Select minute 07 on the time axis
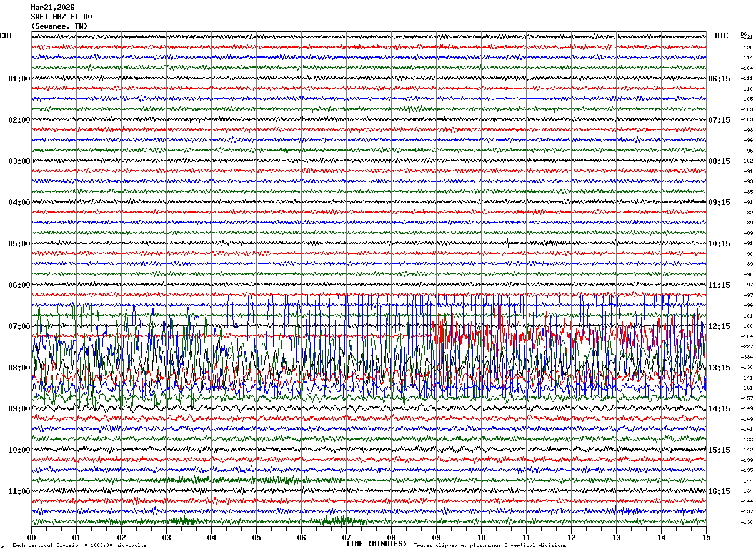Viewport: 756px width, 554px height. tap(346, 537)
